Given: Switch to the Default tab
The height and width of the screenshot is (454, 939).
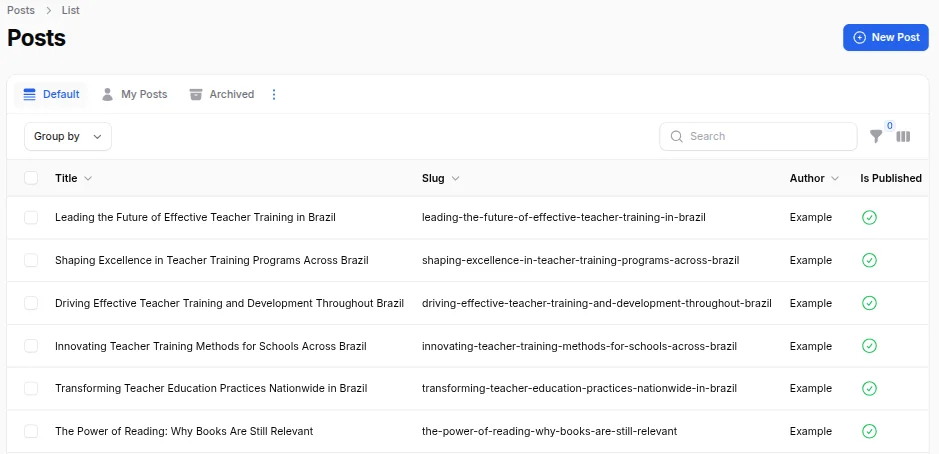Looking at the screenshot, I should pyautogui.click(x=51, y=94).
